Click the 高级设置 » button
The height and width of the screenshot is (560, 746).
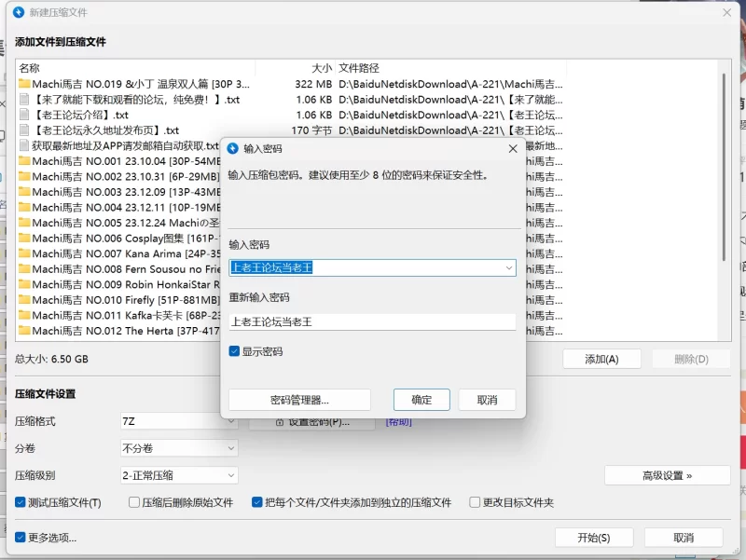click(667, 475)
